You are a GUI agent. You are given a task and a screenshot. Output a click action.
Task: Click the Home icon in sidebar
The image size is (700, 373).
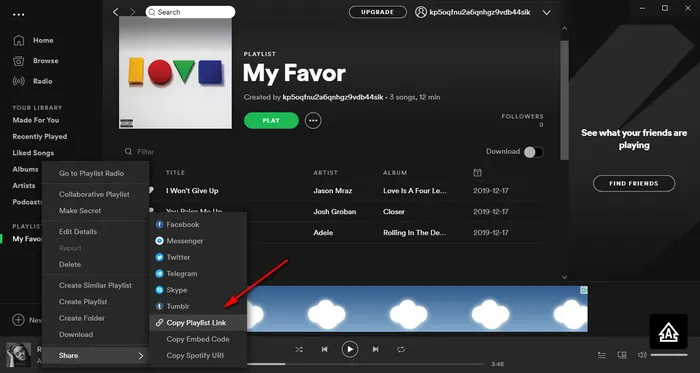pos(19,40)
